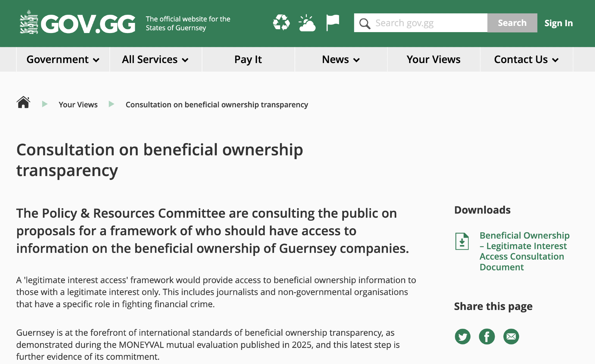
Task: Click the GOV.GG crest logo
Action: [29, 23]
